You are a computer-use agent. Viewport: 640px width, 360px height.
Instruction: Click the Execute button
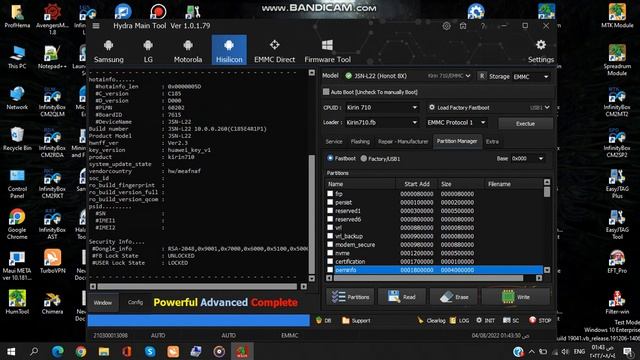[525, 123]
